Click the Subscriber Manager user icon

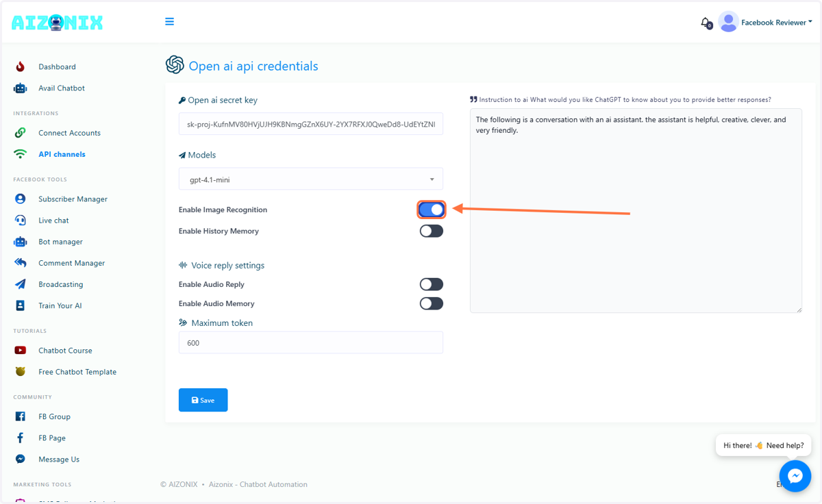pos(21,199)
